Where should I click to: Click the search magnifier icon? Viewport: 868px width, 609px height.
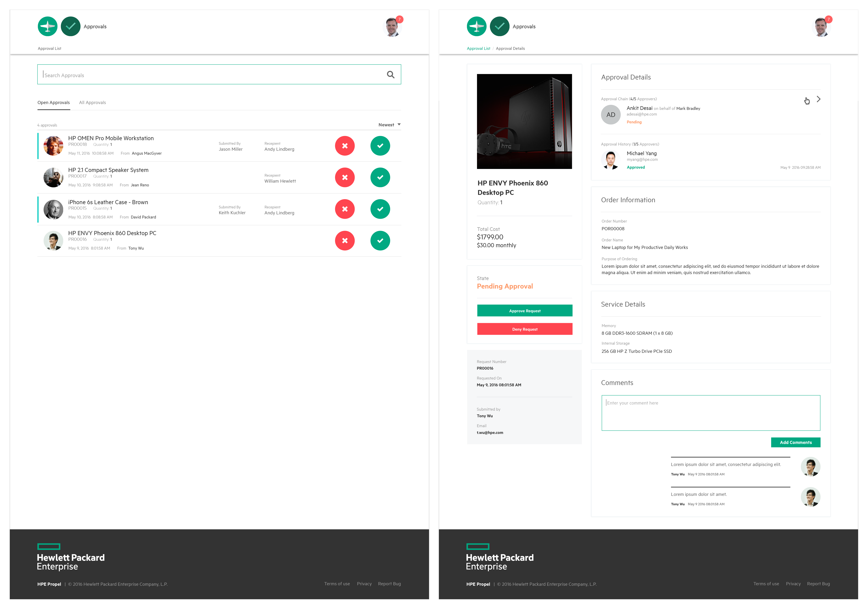[x=391, y=75]
